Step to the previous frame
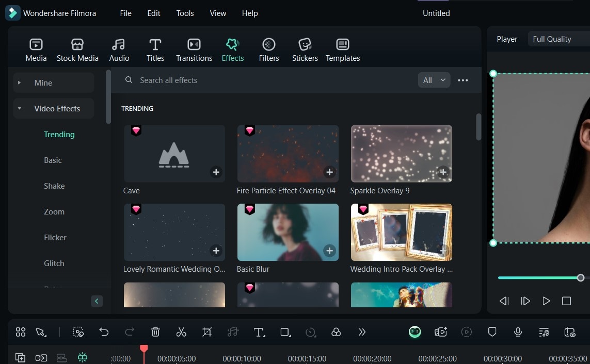Viewport: 590px width, 364px height. (504, 301)
